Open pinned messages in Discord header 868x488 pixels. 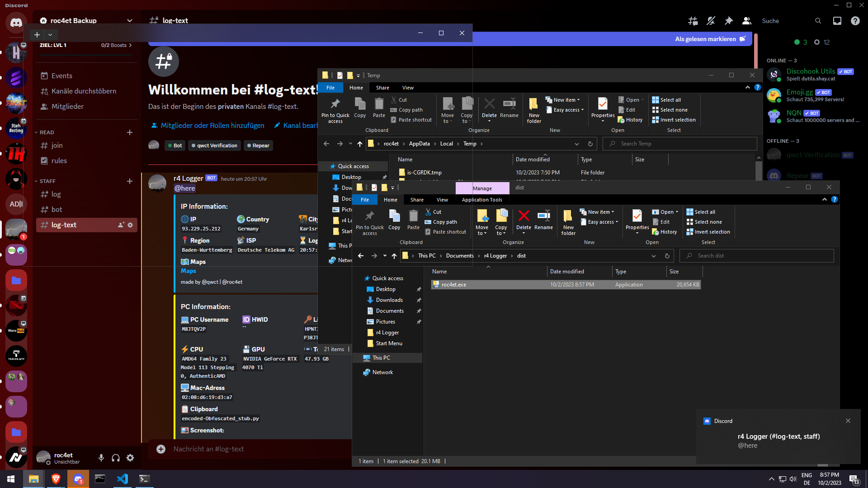[729, 21]
